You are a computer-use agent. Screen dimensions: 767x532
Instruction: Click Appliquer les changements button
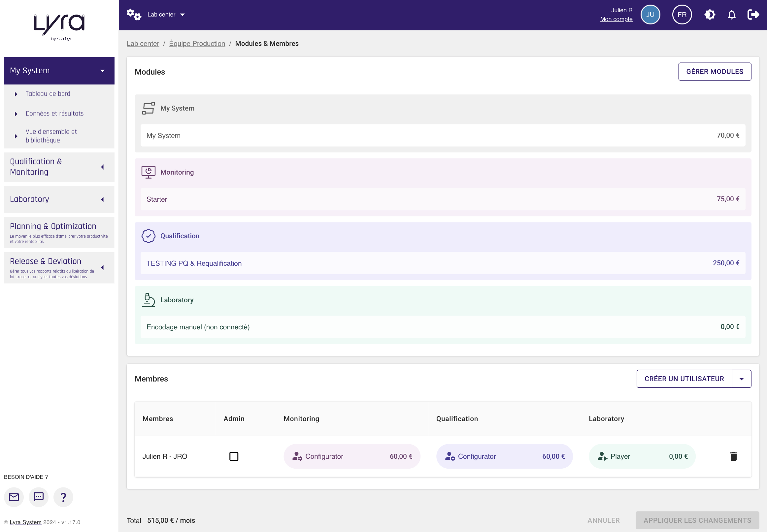click(697, 520)
